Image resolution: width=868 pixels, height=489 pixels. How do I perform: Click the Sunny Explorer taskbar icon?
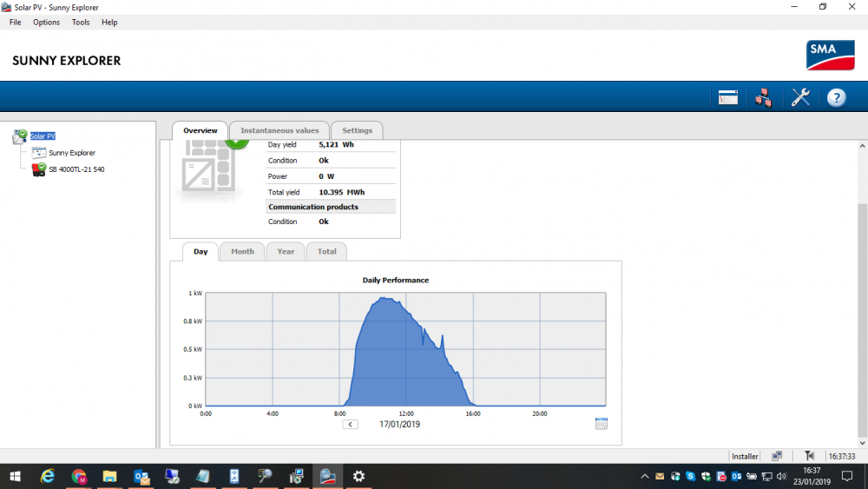328,476
